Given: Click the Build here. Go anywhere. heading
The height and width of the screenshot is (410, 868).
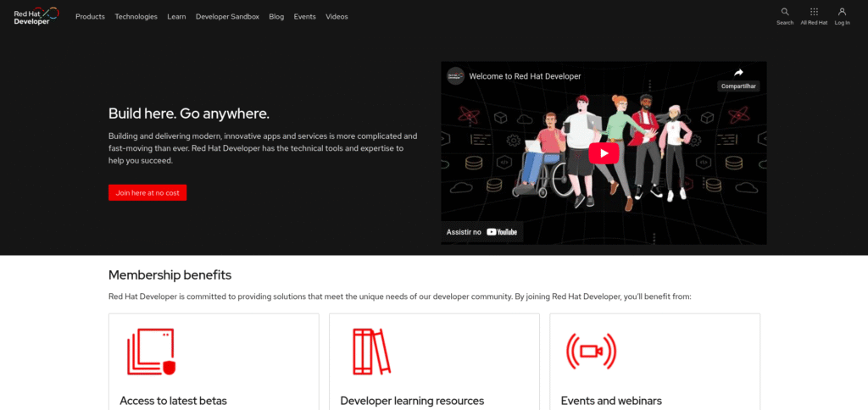Looking at the screenshot, I should pos(189,114).
